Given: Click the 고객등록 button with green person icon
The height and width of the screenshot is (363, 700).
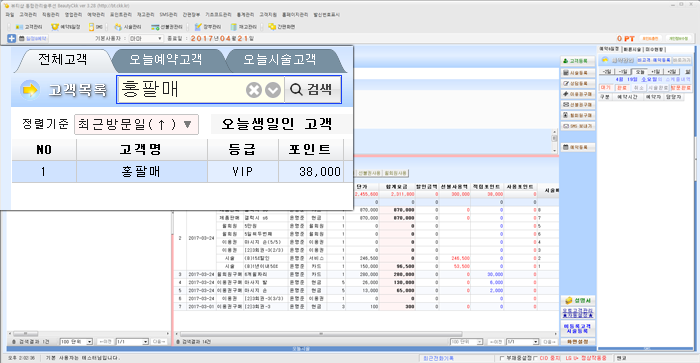Looking at the screenshot, I should [x=578, y=61].
